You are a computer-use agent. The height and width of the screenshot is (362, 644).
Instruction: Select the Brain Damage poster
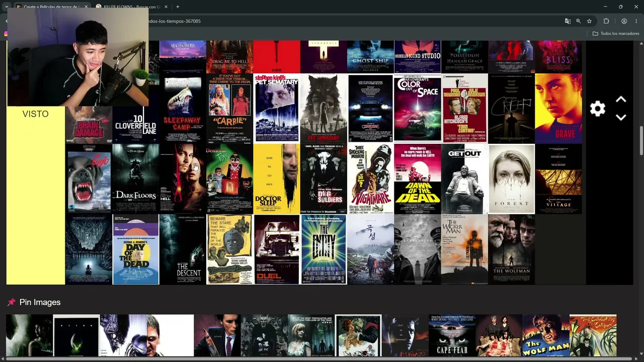pyautogui.click(x=89, y=125)
